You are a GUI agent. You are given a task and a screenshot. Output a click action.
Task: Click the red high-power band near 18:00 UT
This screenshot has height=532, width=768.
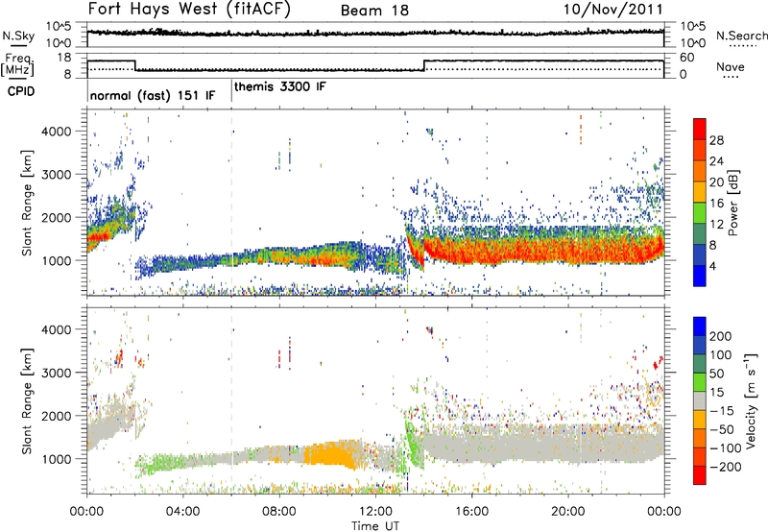coord(543,251)
